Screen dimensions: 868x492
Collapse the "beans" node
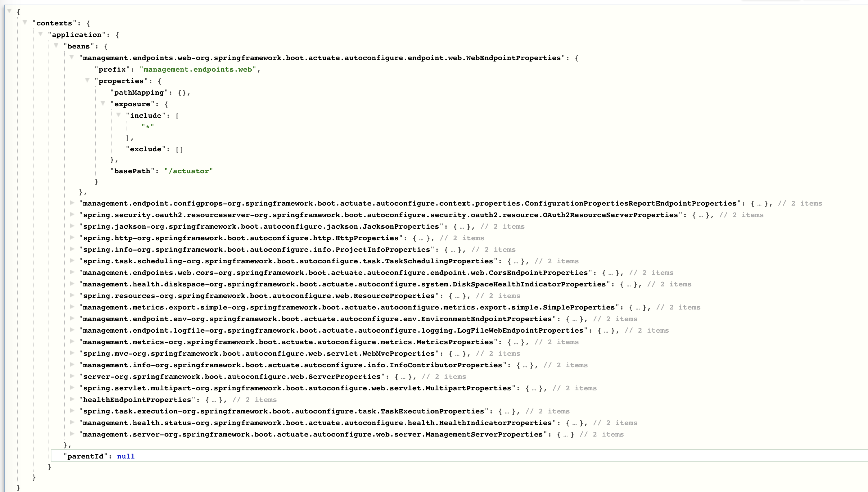click(x=56, y=45)
